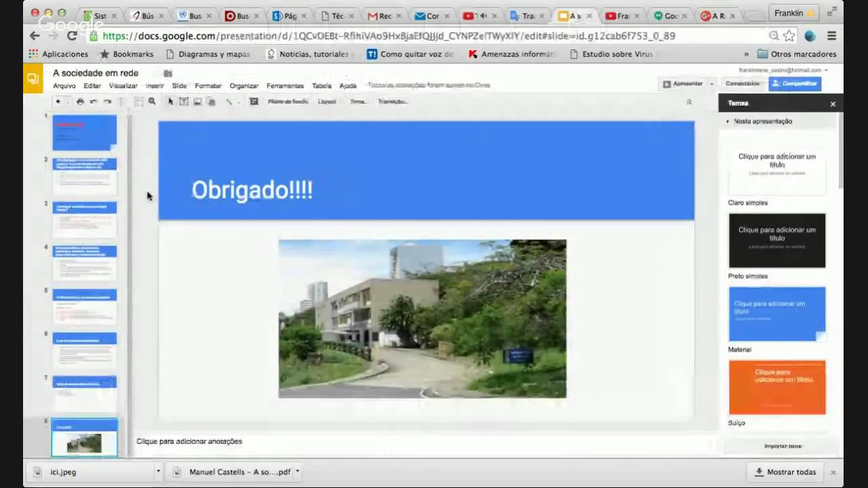Viewport: 868px width, 488px height.
Task: Open the Organizar menu
Action: [244, 86]
